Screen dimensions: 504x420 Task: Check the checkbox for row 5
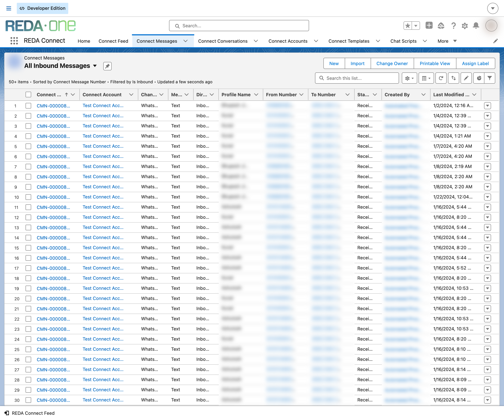click(28, 146)
